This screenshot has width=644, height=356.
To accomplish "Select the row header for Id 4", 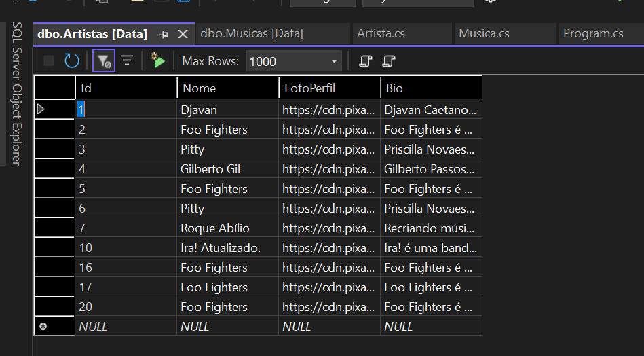I will pyautogui.click(x=54, y=169).
